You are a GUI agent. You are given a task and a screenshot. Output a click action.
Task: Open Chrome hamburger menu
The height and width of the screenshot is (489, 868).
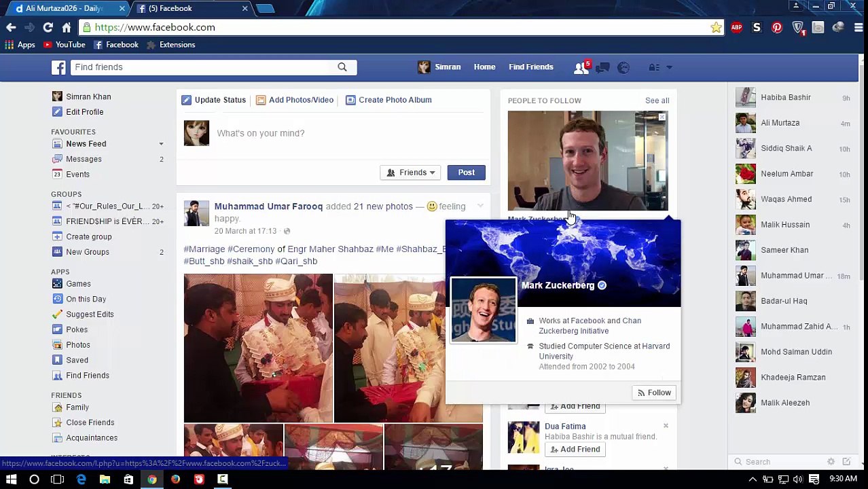(858, 27)
